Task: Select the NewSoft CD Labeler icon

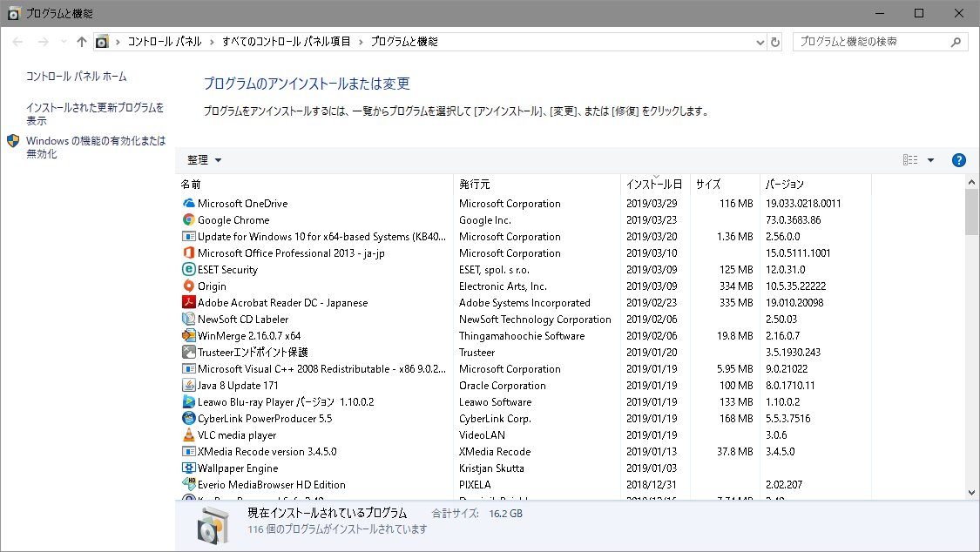Action: pyautogui.click(x=189, y=319)
